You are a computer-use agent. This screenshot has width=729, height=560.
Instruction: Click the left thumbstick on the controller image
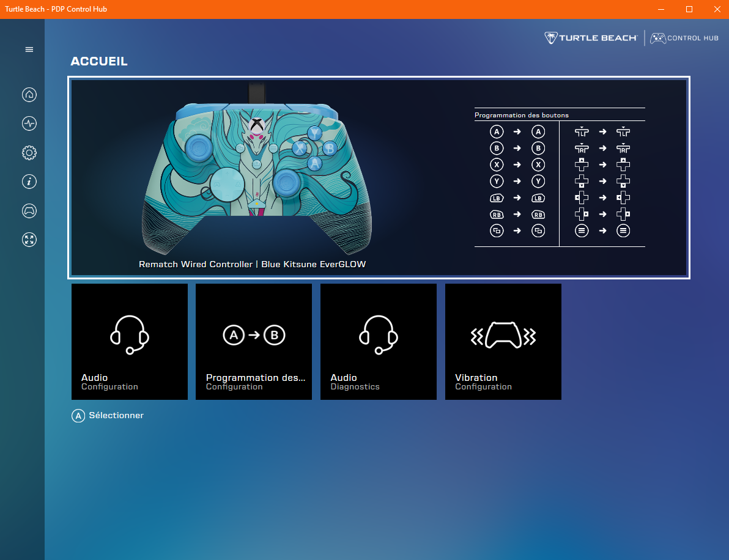pos(198,147)
